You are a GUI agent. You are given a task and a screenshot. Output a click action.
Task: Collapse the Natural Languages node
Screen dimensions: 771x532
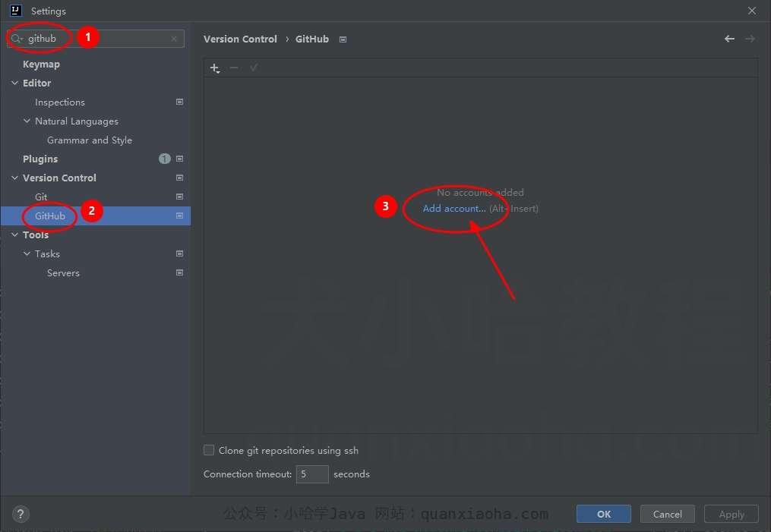click(x=27, y=121)
